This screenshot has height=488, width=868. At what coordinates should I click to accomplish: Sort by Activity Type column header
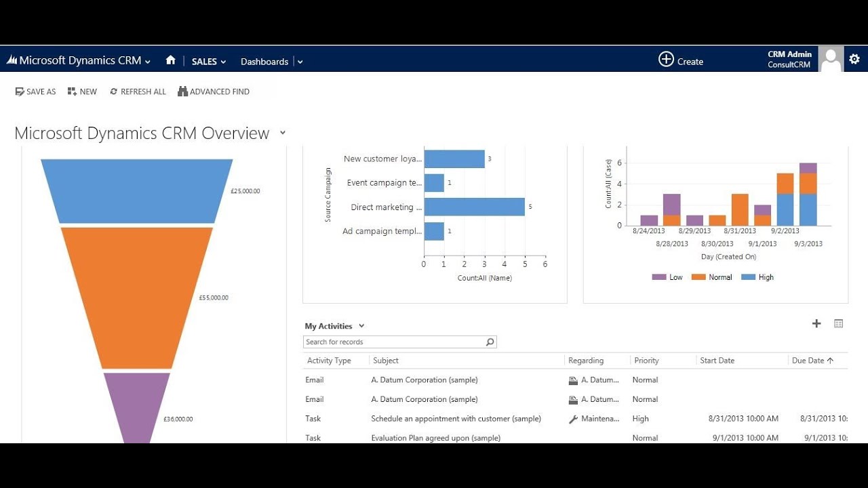329,361
